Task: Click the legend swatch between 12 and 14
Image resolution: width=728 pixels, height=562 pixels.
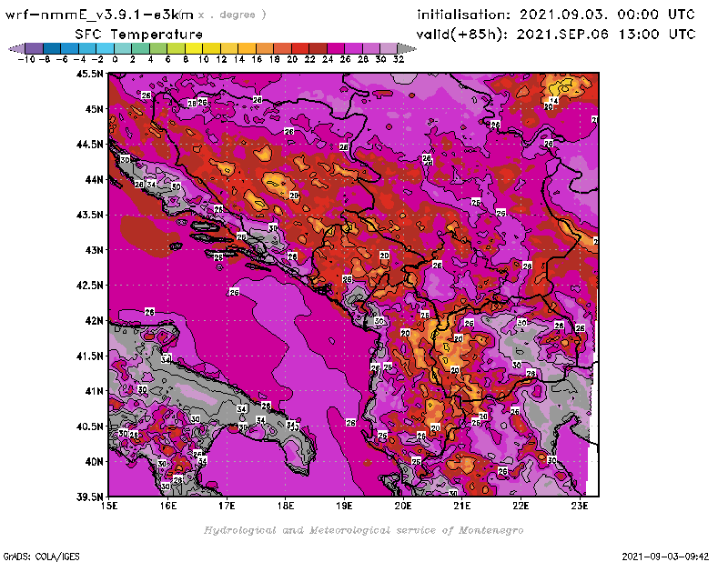Action: pyautogui.click(x=229, y=48)
